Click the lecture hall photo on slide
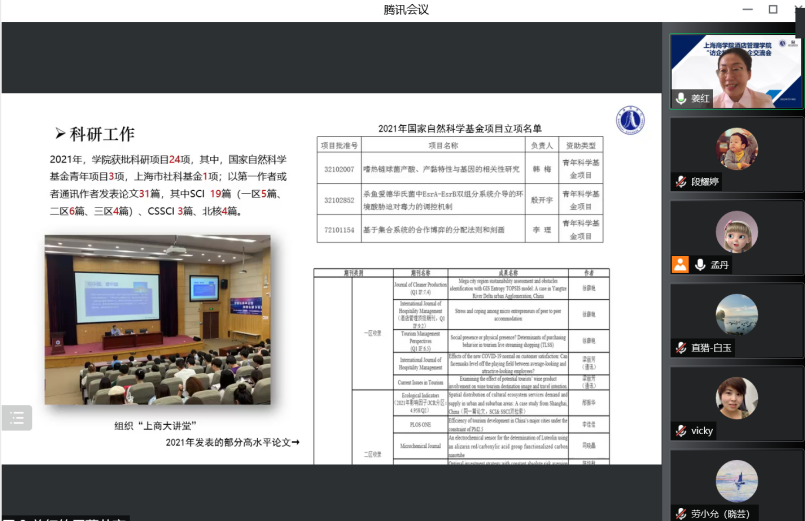Screen dimensions: 805x521 coord(158,320)
